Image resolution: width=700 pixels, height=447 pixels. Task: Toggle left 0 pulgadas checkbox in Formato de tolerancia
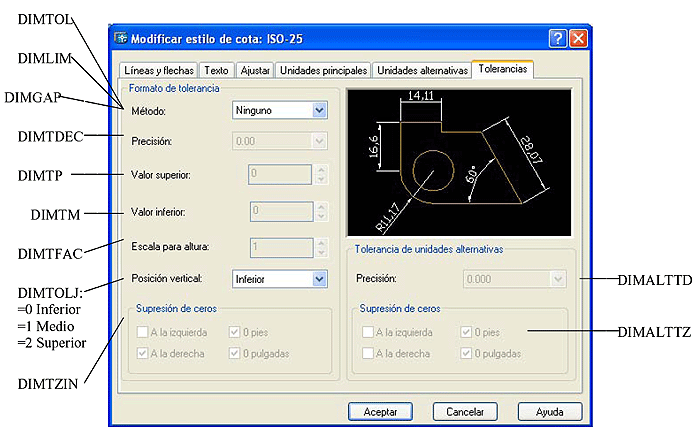234,353
